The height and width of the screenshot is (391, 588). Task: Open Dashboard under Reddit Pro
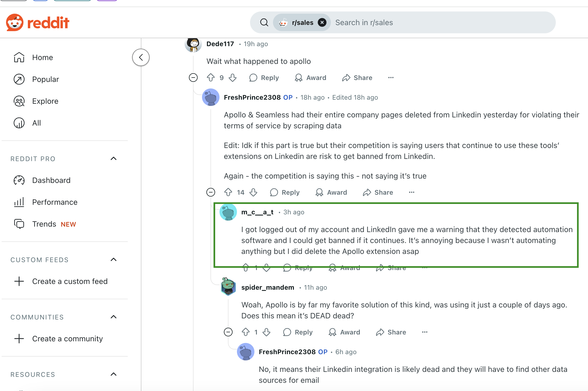tap(51, 180)
